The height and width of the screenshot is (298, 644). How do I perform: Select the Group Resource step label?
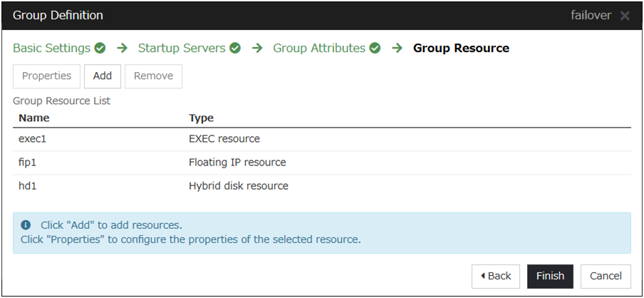coord(461,48)
